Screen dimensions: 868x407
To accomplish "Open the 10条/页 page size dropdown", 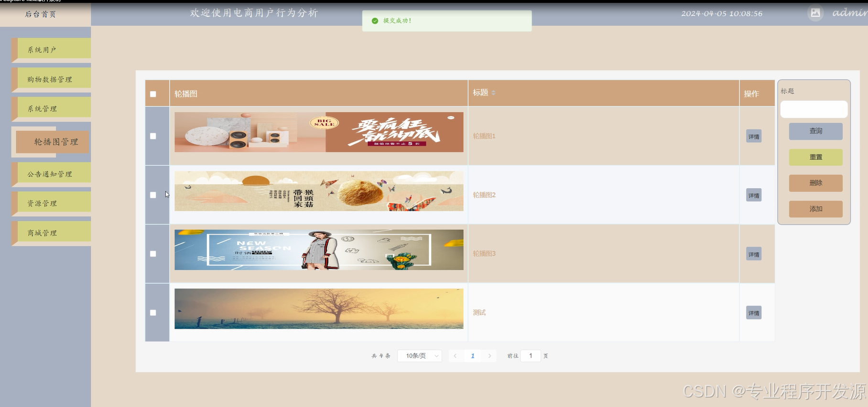I will pos(420,356).
